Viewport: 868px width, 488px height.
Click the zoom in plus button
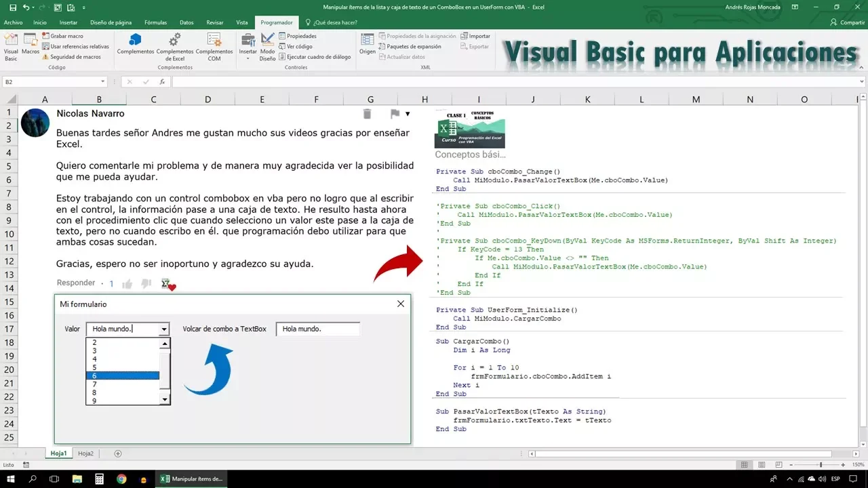[x=842, y=465]
